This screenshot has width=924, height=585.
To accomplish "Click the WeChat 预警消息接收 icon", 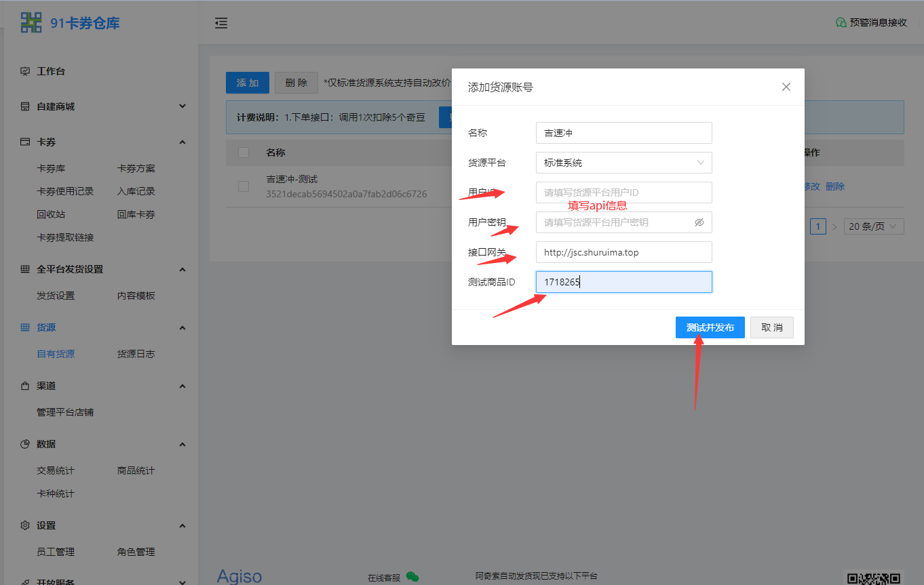I will click(841, 22).
